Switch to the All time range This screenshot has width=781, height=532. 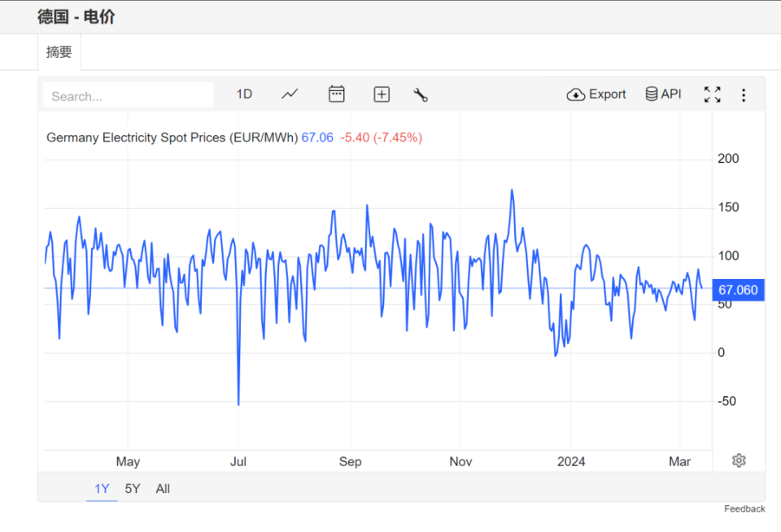163,489
